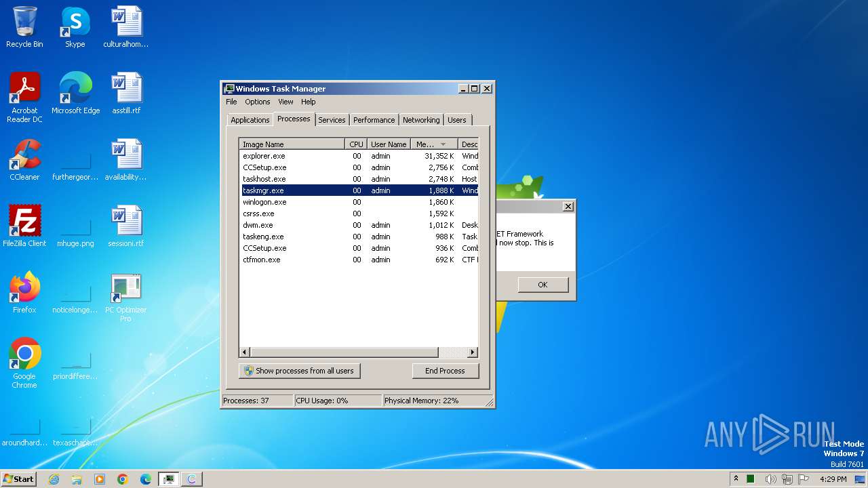This screenshot has width=868, height=488.
Task: Open the Help menu in Task Manager
Action: pyautogui.click(x=309, y=102)
